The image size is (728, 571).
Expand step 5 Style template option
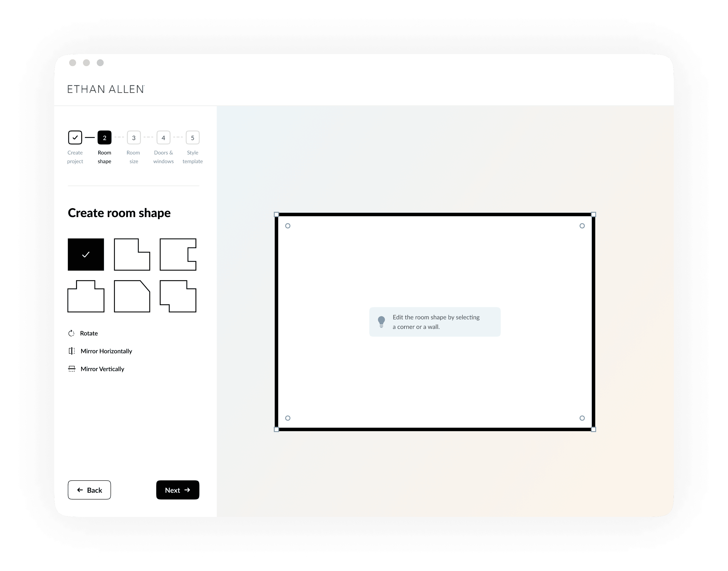click(192, 138)
